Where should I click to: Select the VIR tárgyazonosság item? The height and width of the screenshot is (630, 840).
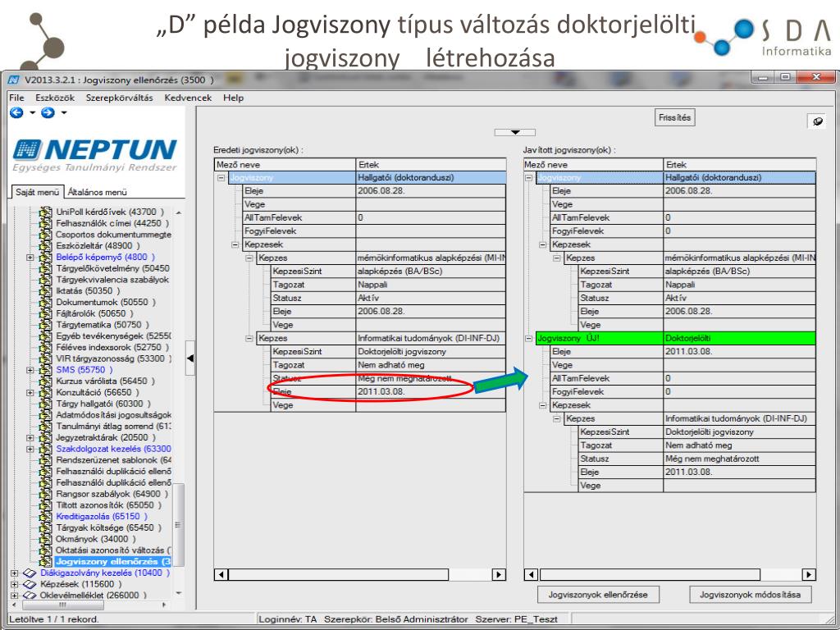pyautogui.click(x=113, y=358)
